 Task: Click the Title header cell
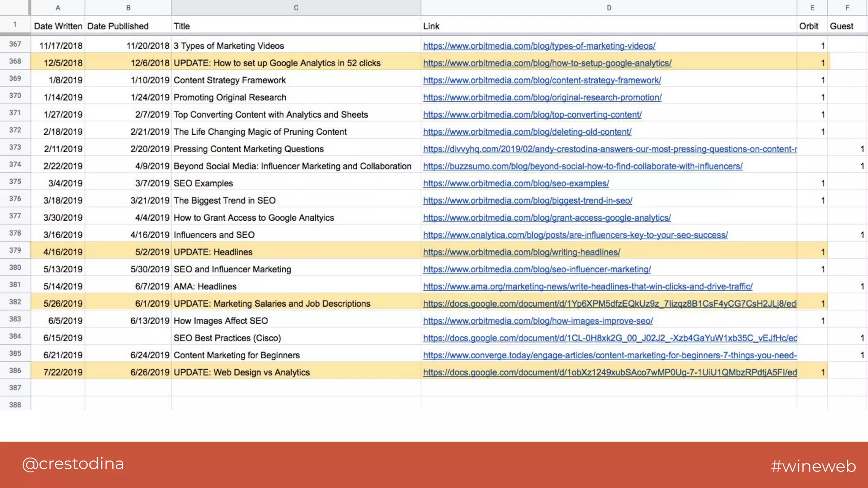[296, 26]
